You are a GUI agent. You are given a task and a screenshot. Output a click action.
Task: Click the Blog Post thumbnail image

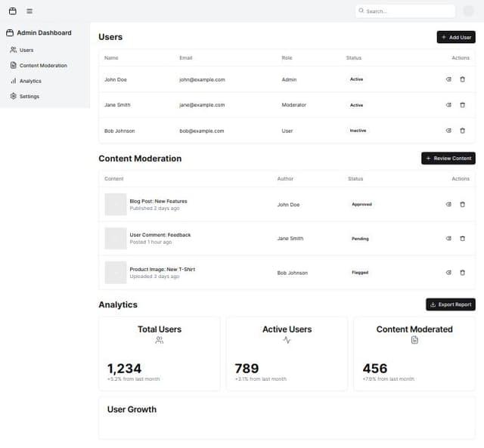116,204
